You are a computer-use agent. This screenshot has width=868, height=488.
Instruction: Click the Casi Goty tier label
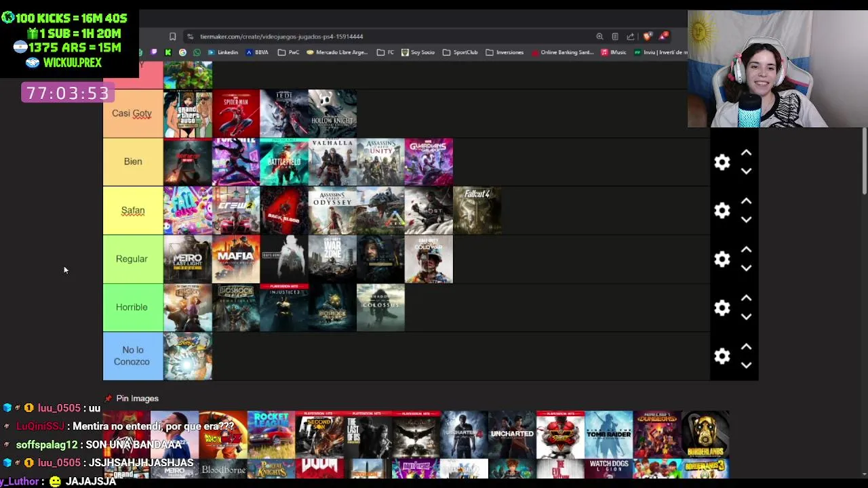[132, 113]
